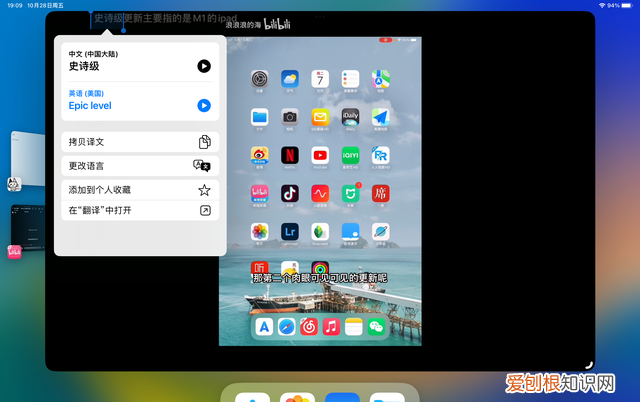Open in Translate via 在"翻译"中打开
This screenshot has height=402, width=640.
click(x=140, y=210)
